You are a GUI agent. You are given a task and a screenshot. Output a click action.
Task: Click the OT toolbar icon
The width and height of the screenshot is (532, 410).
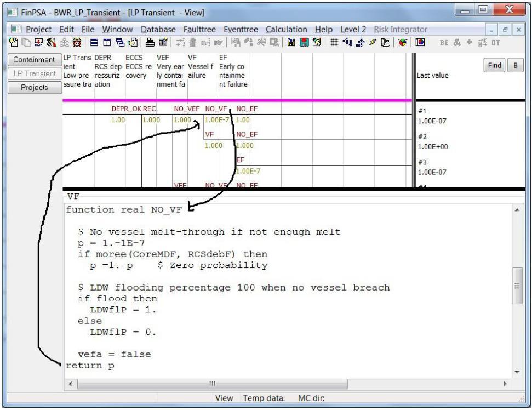496,43
